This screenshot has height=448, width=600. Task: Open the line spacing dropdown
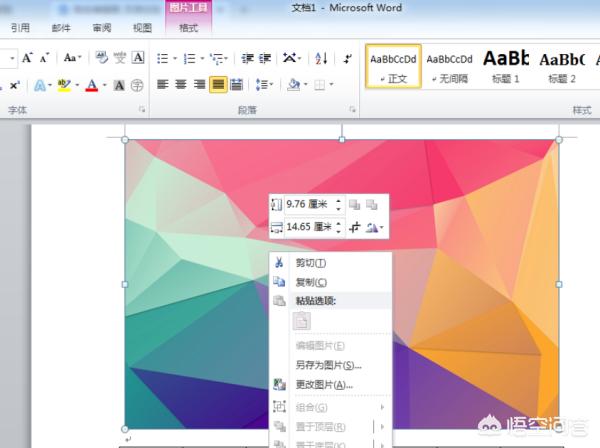(x=265, y=85)
